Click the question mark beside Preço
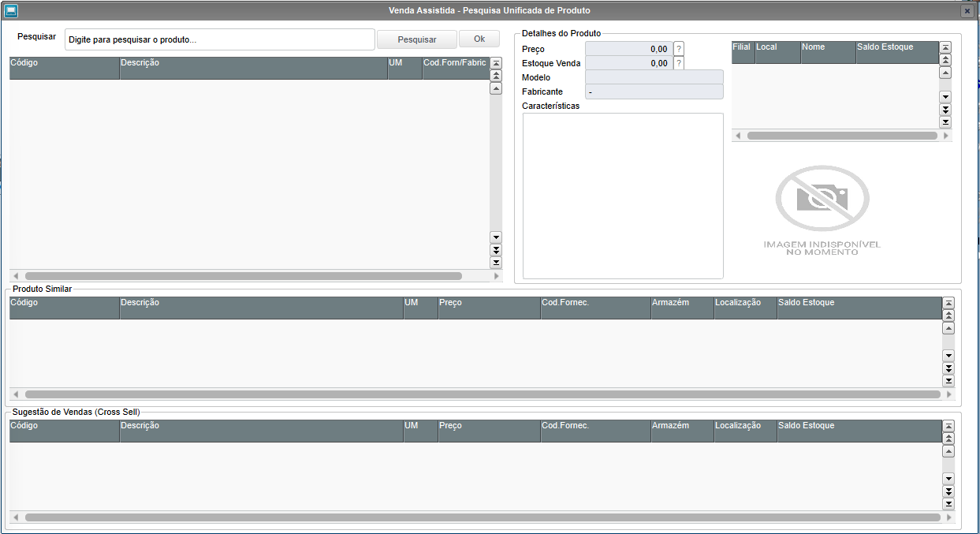 [679, 49]
